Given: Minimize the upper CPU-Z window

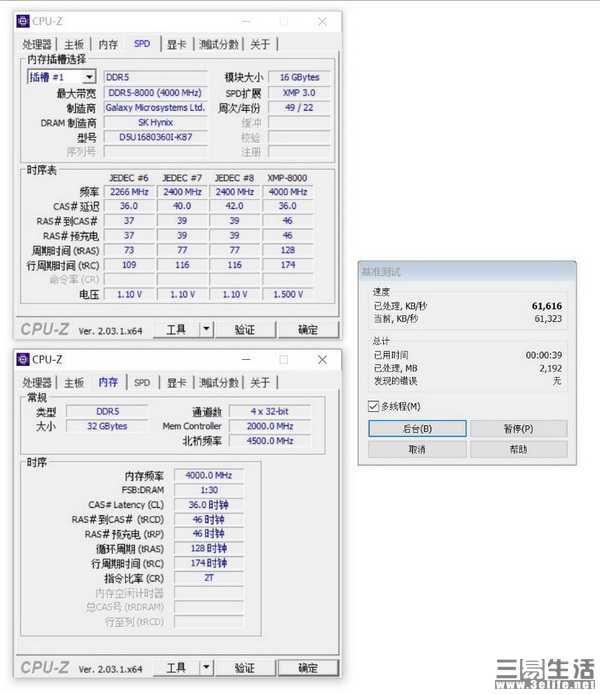Looking at the screenshot, I should (246, 21).
